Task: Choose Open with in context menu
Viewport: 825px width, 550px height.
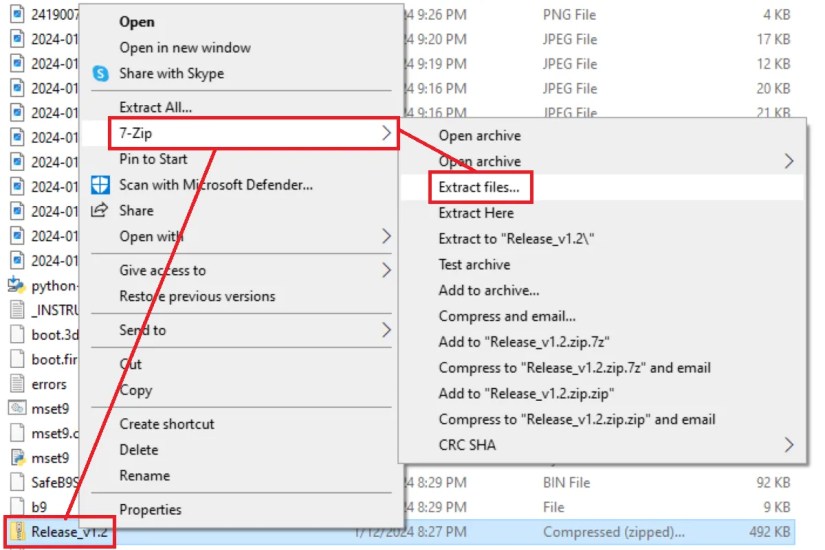Action: pos(151,236)
